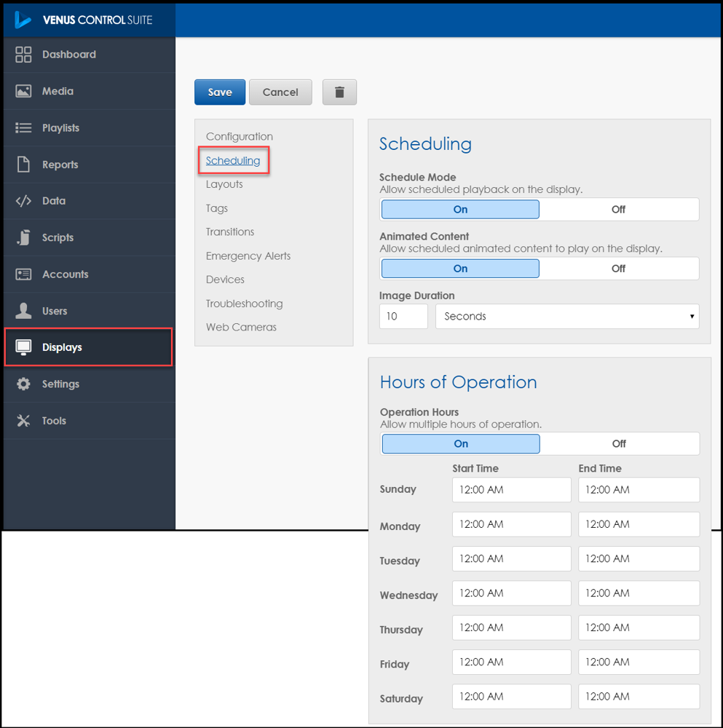Turn off Schedule Mode
This screenshot has height=728, width=723.
coord(619,209)
